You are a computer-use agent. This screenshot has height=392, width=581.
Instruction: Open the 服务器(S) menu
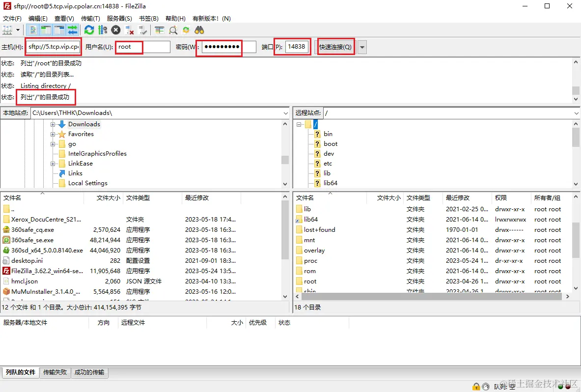click(x=119, y=19)
